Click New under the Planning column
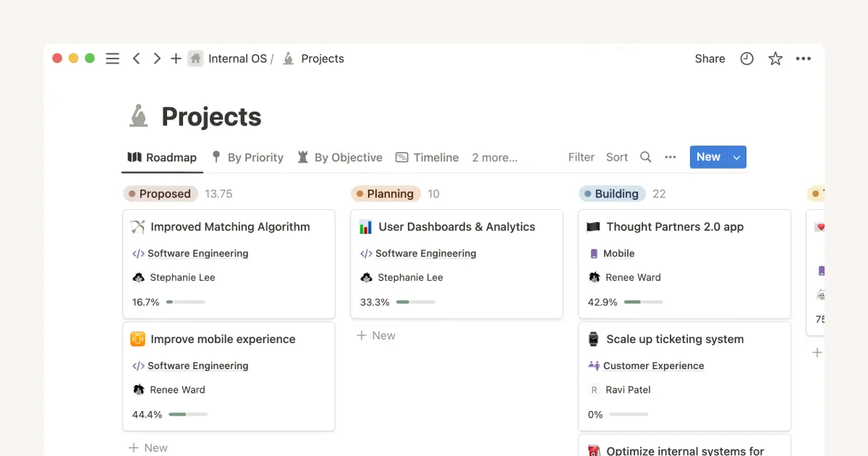Image resolution: width=868 pixels, height=456 pixels. point(376,335)
